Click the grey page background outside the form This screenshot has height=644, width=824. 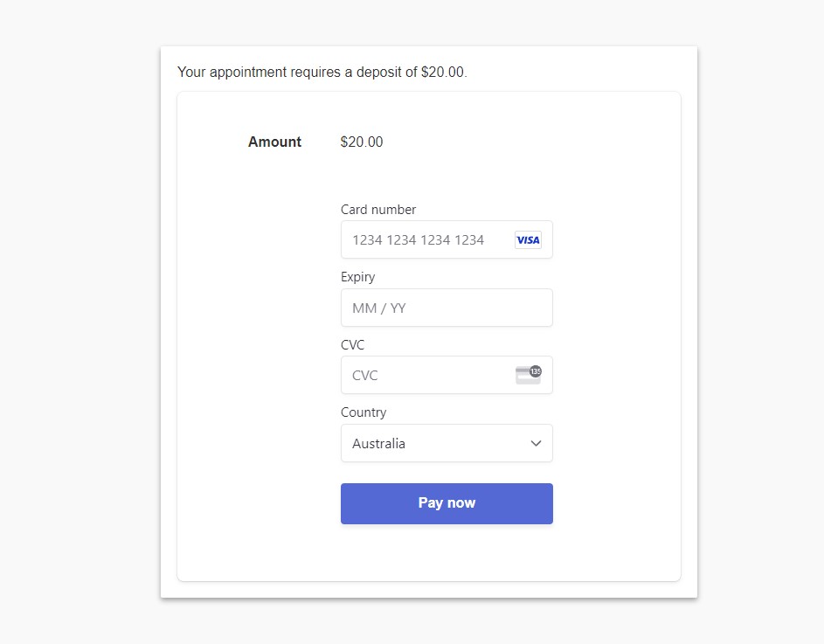(79, 350)
